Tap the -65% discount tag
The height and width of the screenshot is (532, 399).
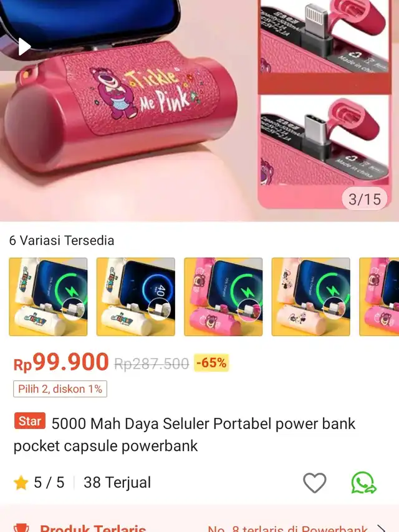click(x=211, y=363)
